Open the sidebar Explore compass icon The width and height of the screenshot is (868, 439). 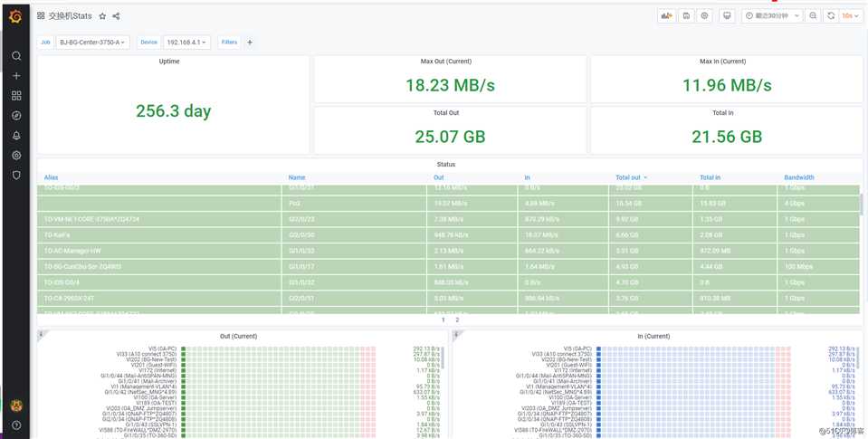point(16,116)
